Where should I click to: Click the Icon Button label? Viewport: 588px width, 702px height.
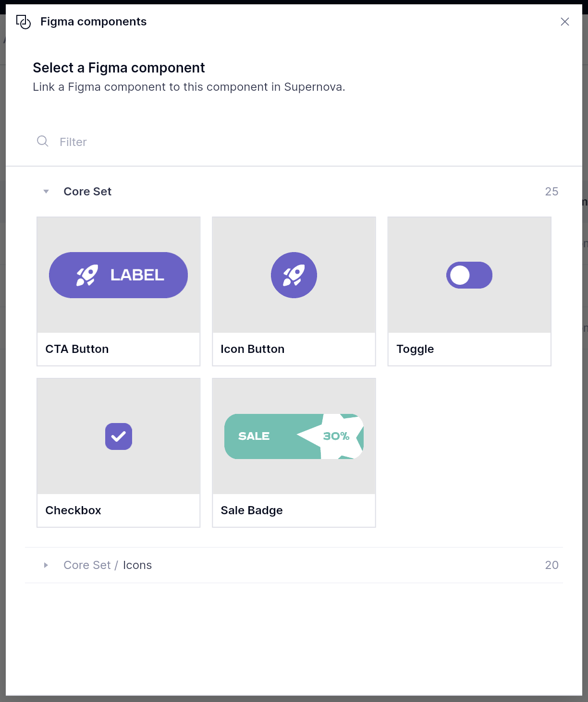click(253, 349)
